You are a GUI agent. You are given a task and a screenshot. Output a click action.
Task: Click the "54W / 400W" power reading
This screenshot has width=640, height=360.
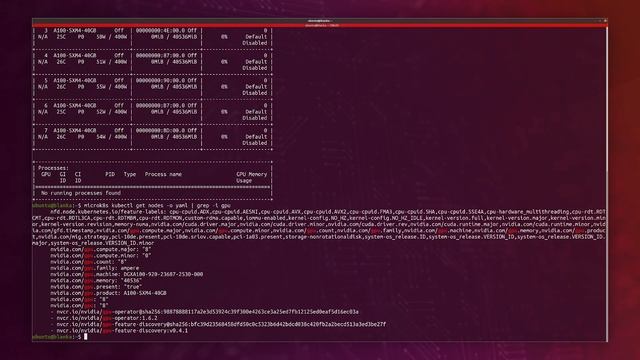click(x=111, y=137)
